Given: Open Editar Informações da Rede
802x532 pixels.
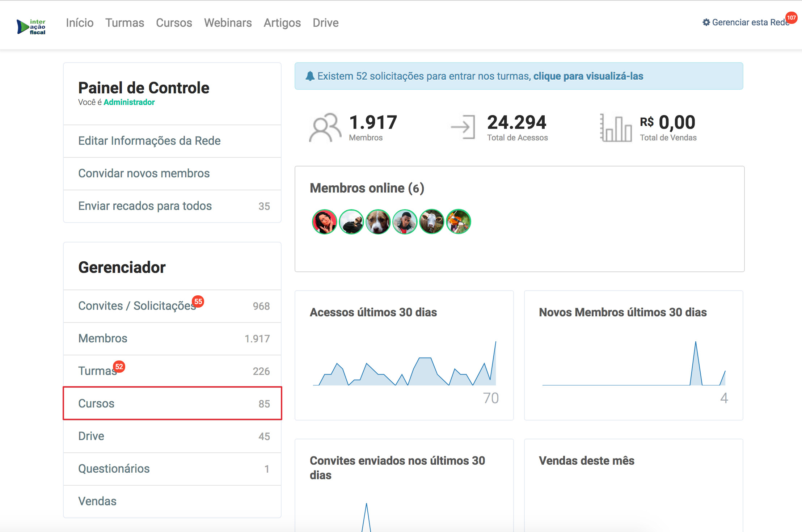Looking at the screenshot, I should pyautogui.click(x=149, y=141).
